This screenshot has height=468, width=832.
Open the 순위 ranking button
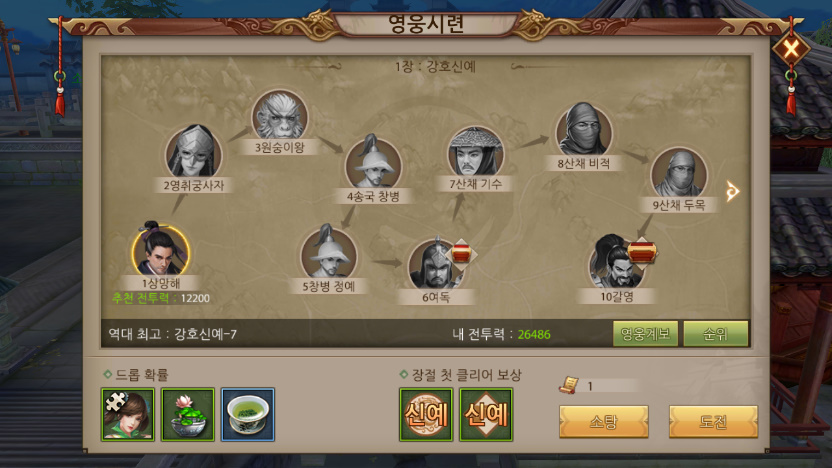click(x=715, y=334)
